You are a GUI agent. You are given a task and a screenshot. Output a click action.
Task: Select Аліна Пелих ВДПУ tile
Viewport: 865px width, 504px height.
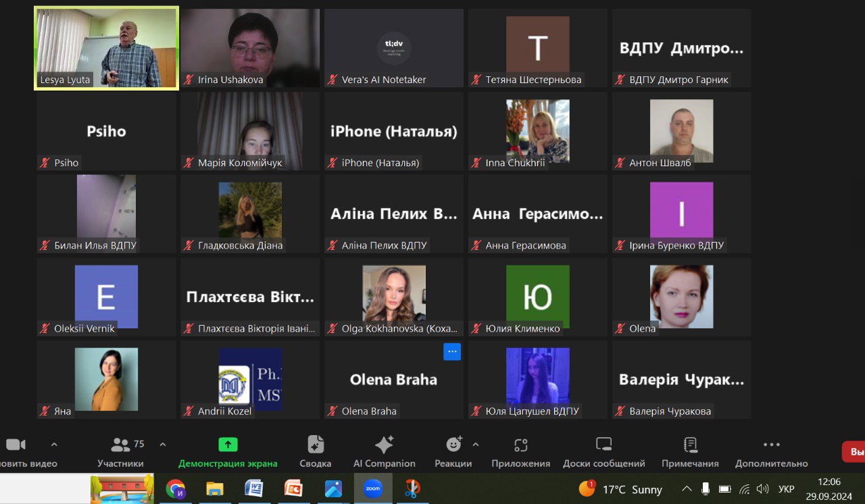pyautogui.click(x=394, y=214)
